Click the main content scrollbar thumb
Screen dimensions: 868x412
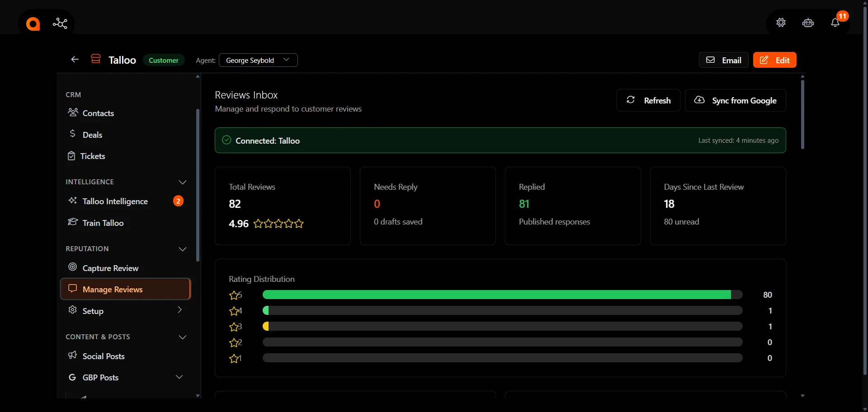[802, 114]
